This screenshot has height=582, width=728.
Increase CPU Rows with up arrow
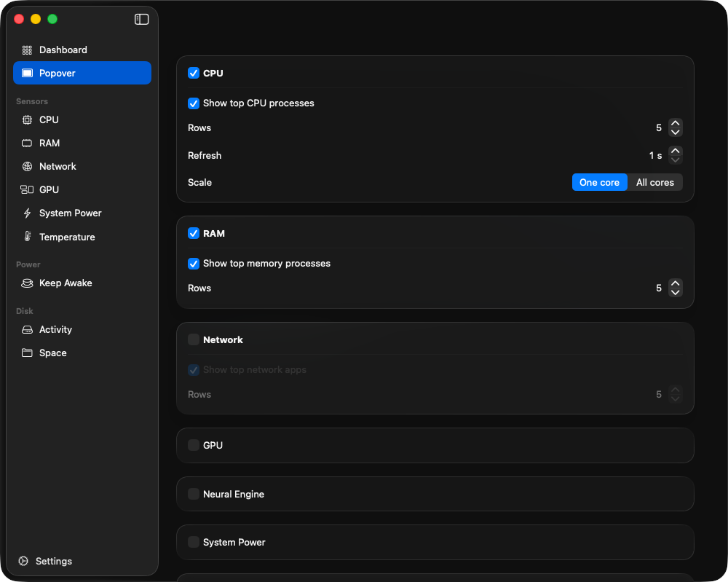[x=676, y=123]
